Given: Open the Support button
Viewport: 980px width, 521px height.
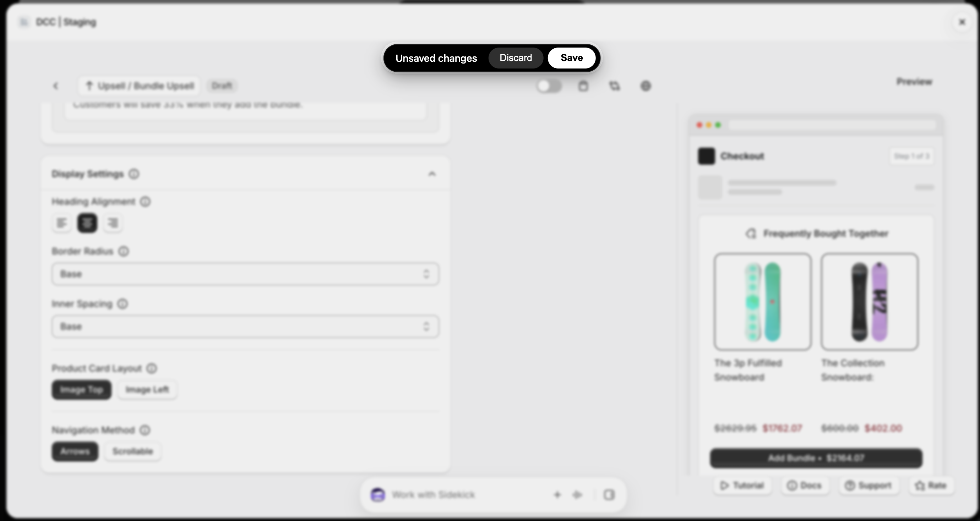Looking at the screenshot, I should coord(869,485).
